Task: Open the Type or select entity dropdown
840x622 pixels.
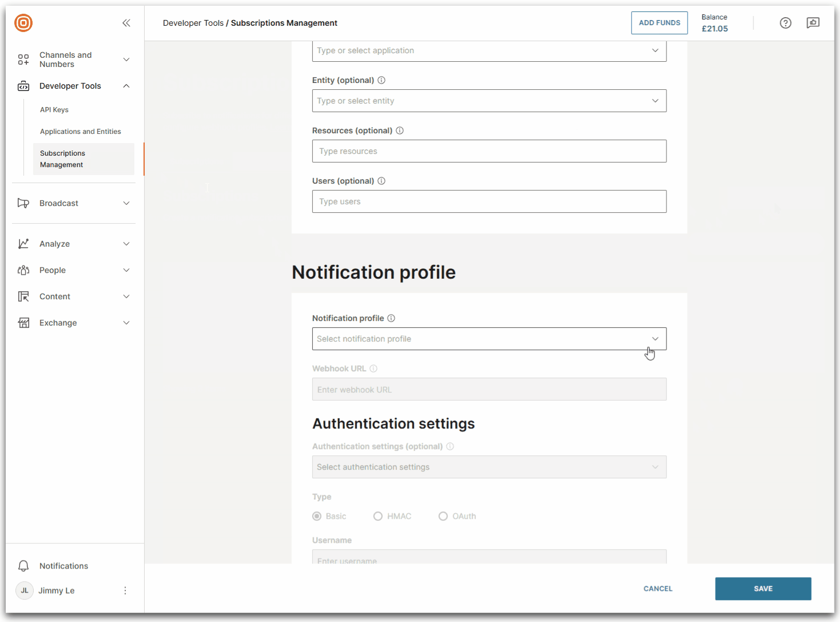Action: 489,101
